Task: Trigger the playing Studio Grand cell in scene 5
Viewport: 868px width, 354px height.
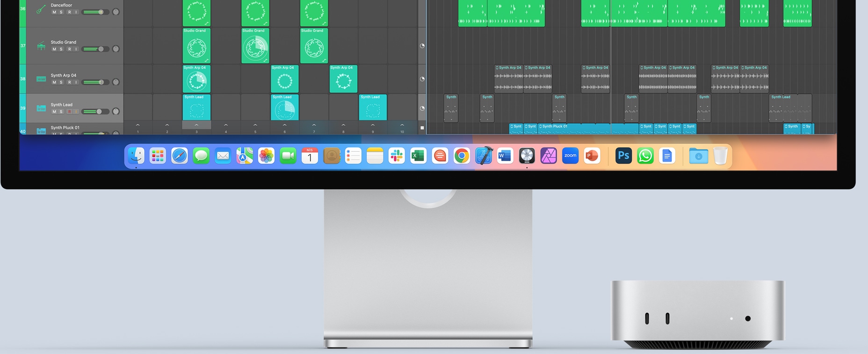Action: click(255, 46)
